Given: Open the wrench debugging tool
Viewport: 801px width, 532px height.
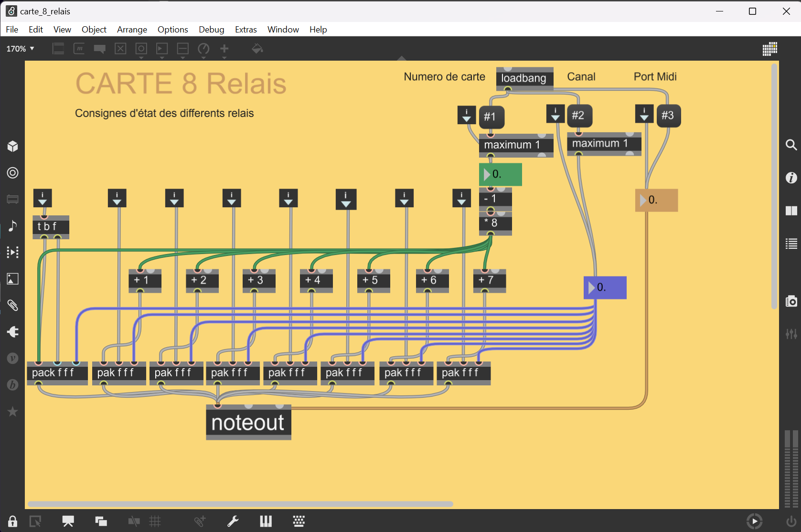Looking at the screenshot, I should click(233, 521).
